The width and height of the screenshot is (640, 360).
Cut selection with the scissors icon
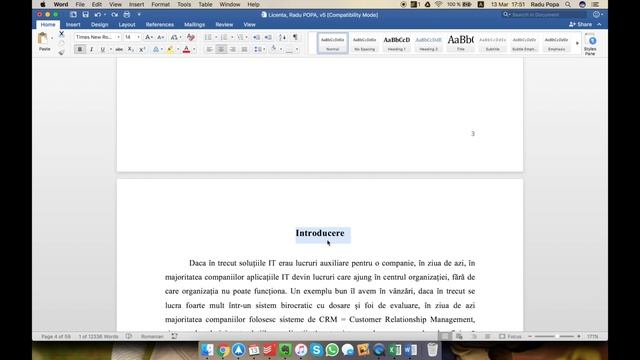[x=61, y=34]
